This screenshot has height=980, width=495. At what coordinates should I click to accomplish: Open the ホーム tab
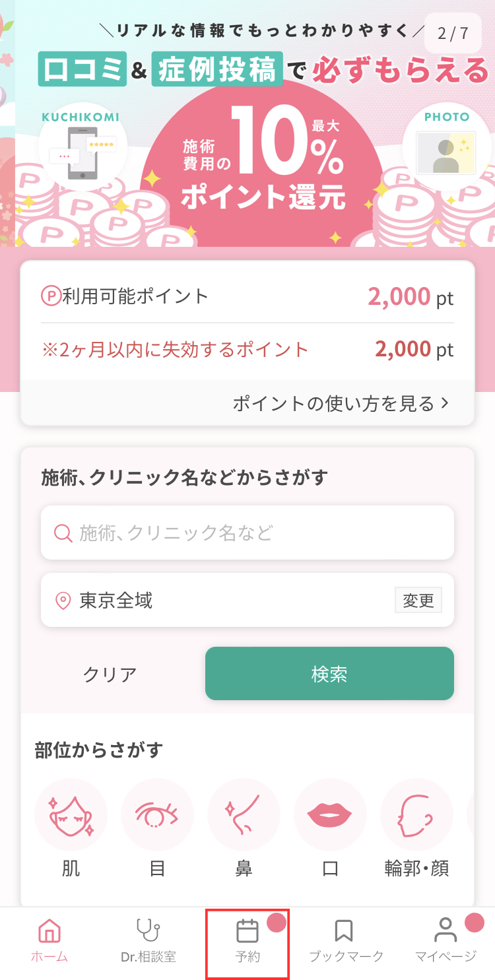pyautogui.click(x=49, y=940)
